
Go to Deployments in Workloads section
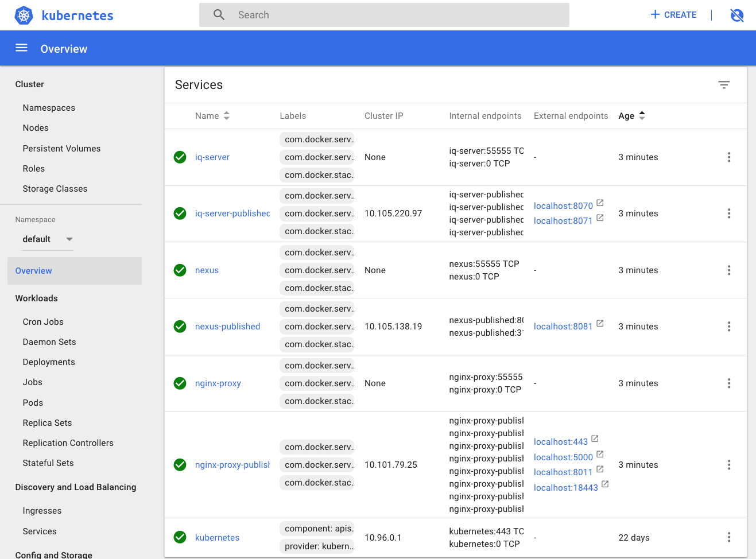coord(49,362)
